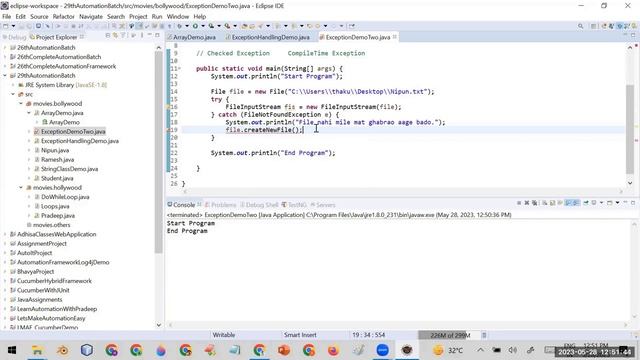640x360 pixels.
Task: Click the heap status memory bar
Action: coord(449,335)
